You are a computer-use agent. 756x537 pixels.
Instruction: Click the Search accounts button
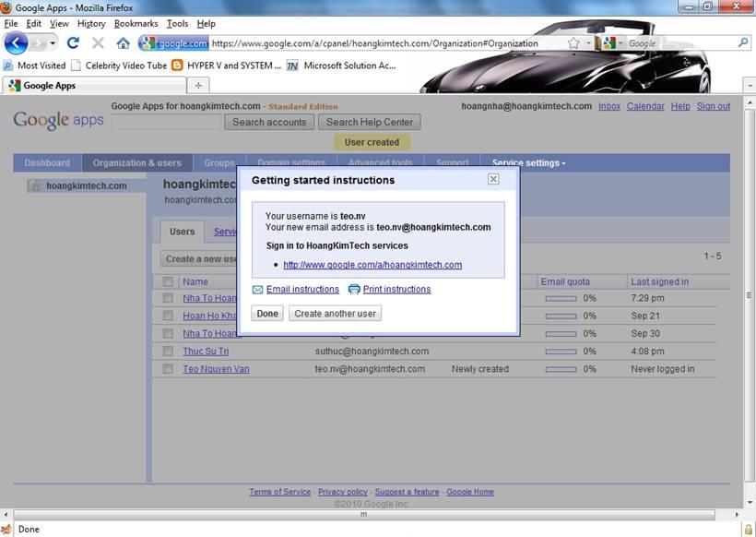click(269, 122)
